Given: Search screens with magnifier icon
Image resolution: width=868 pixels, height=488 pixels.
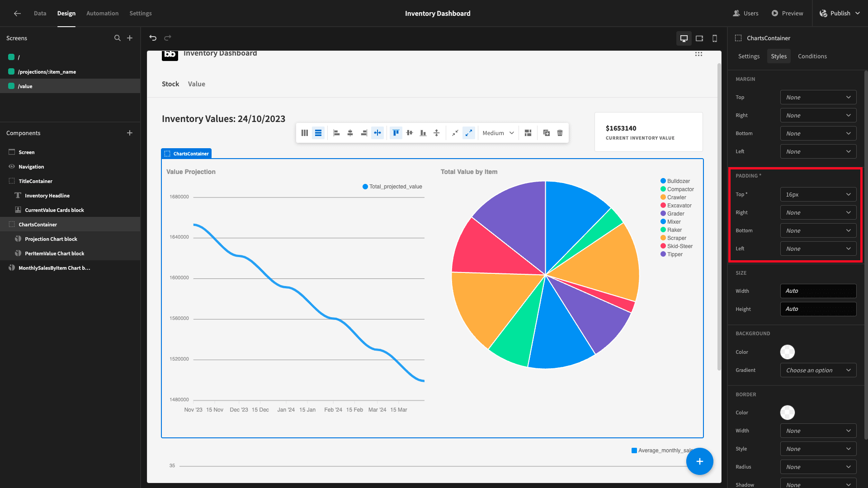Looking at the screenshot, I should point(118,38).
